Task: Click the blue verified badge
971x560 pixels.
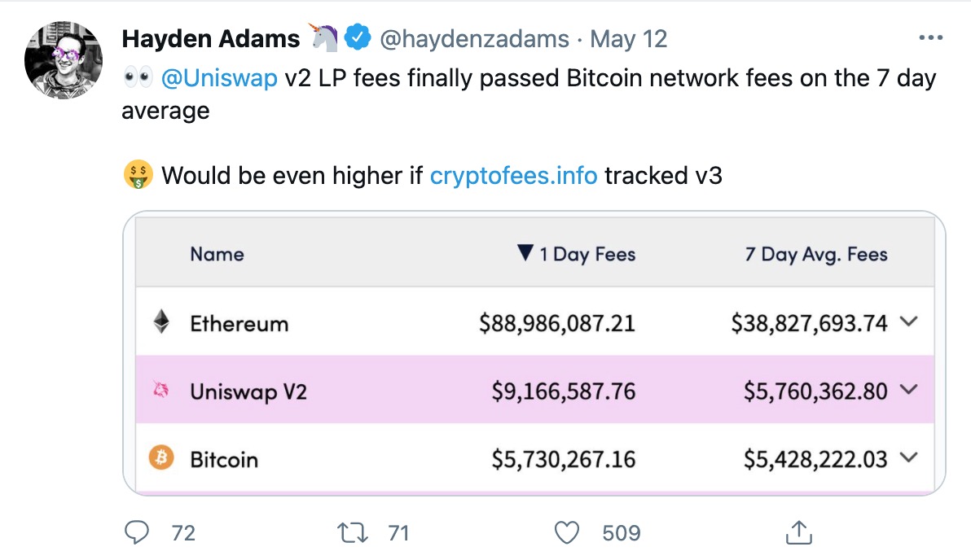Action: (x=358, y=37)
